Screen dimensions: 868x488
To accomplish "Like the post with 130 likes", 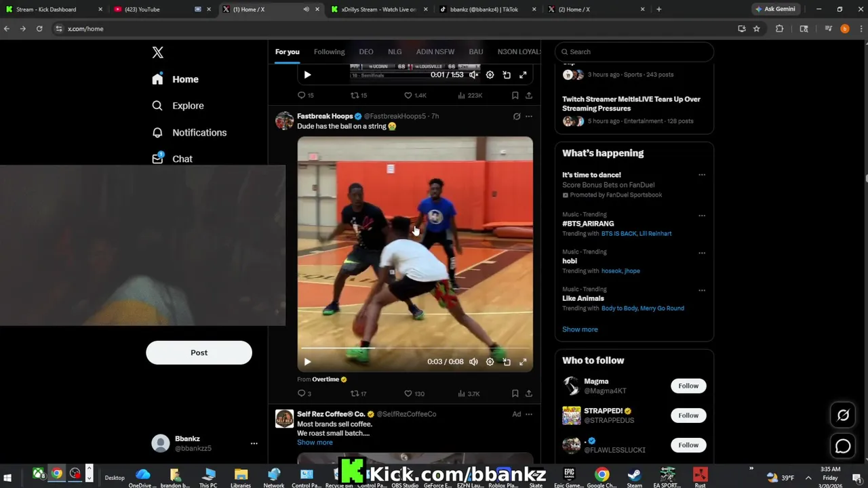I will [414, 394].
